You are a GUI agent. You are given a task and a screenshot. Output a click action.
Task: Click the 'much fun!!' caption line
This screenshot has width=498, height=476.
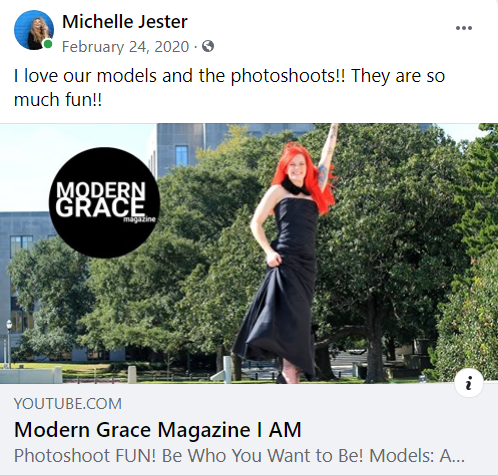coord(58,100)
